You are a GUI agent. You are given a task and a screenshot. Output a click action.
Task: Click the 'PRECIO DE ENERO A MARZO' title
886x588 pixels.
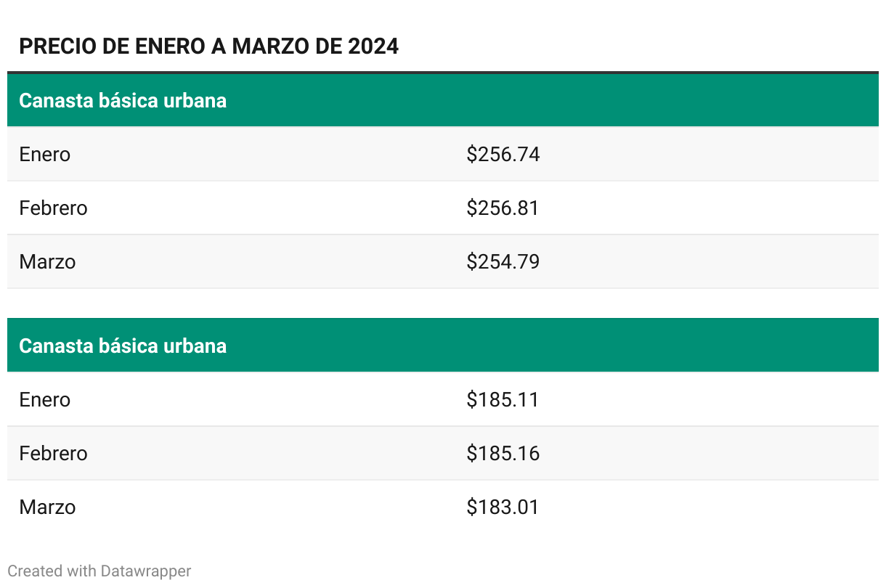pos(209,46)
